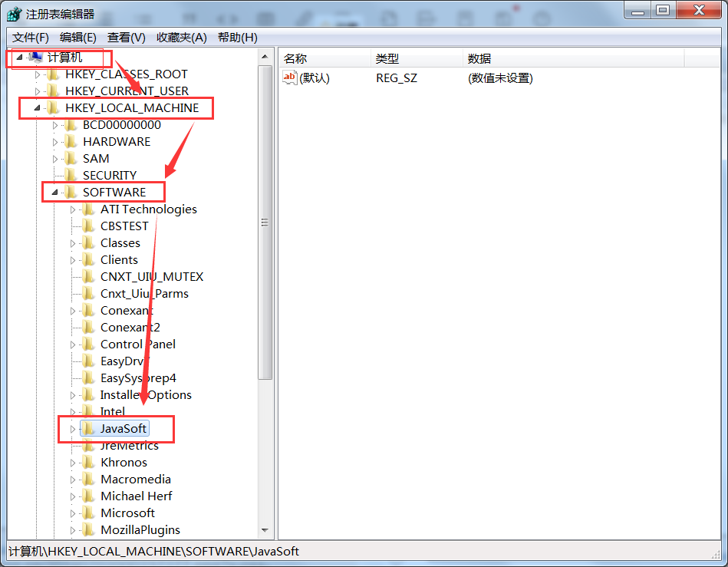Screen dimensions: 728x567
Task: Click the ATI Technologies folder icon
Action: click(x=89, y=209)
